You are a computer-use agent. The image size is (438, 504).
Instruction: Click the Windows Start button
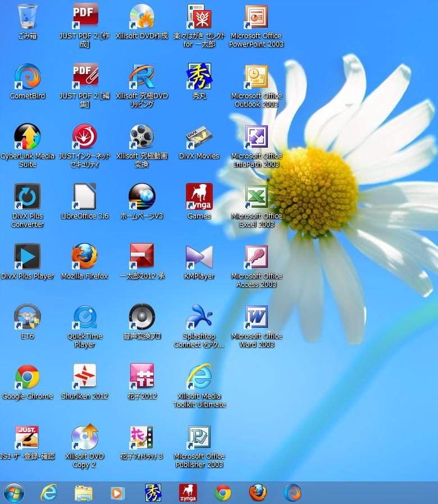pos(14,493)
